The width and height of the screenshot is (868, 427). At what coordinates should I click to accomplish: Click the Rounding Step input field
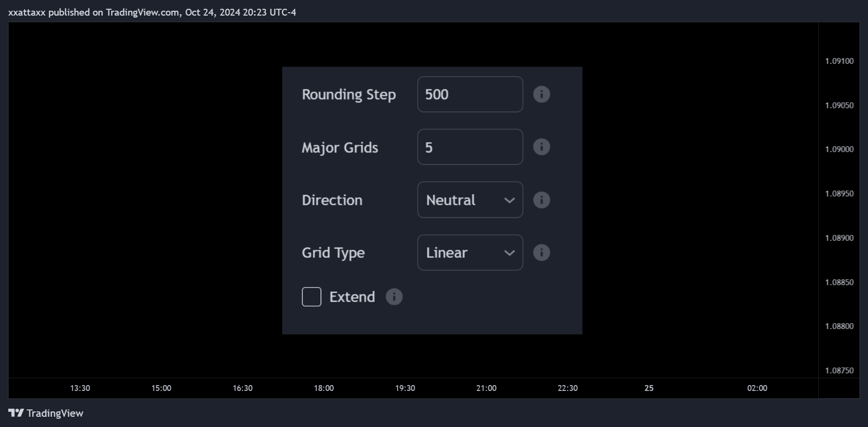470,94
